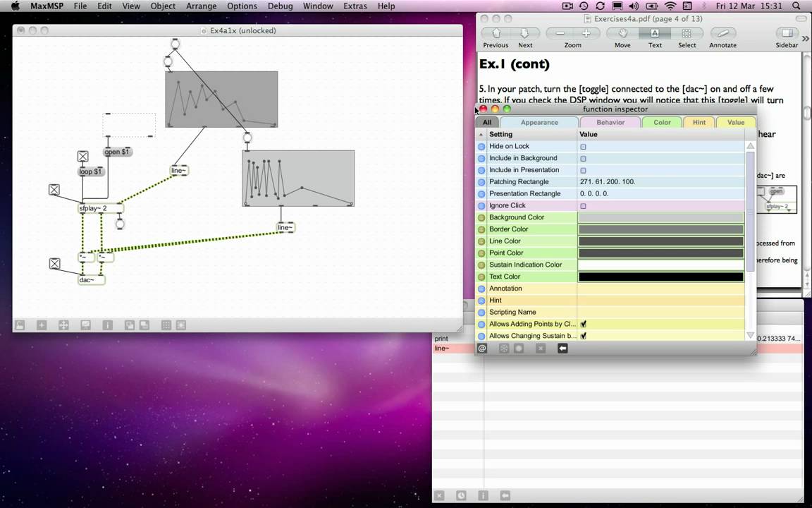Choose the Select tool in Preview
812x508 pixels.
tap(687, 33)
